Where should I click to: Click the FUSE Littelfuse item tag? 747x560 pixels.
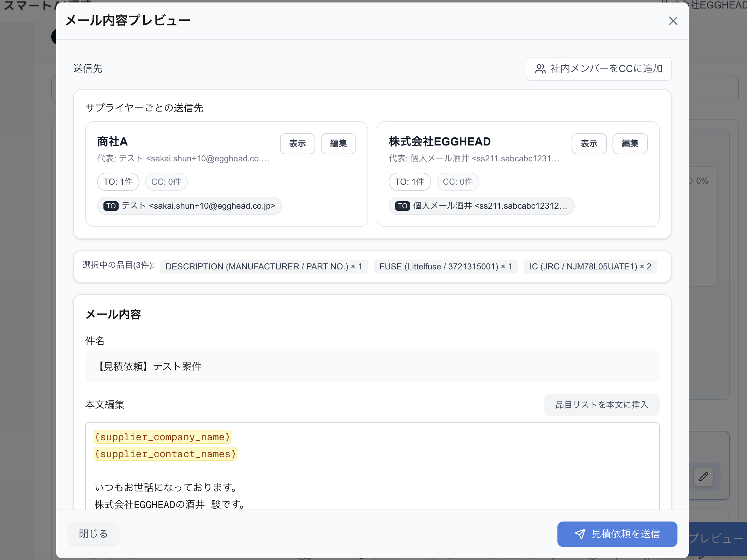coord(446,267)
